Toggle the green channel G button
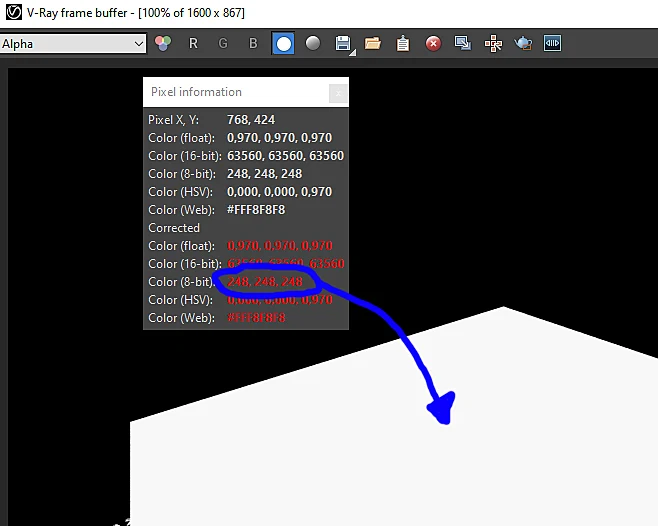The height and width of the screenshot is (526, 658). (223, 43)
